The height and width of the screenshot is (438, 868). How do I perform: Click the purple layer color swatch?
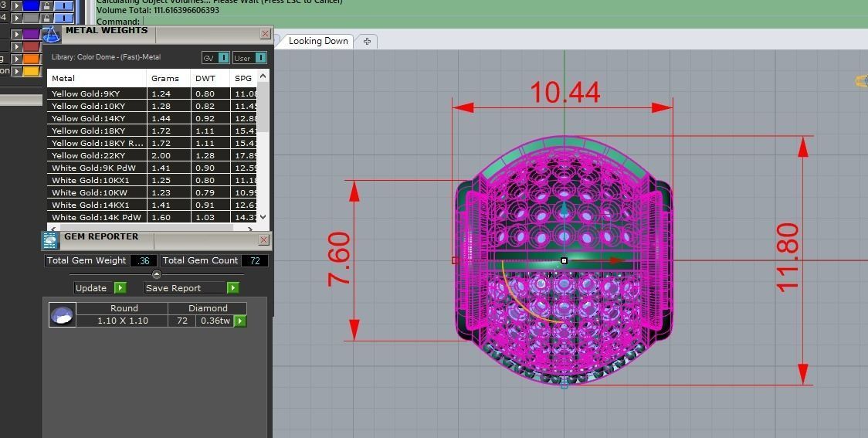31,34
